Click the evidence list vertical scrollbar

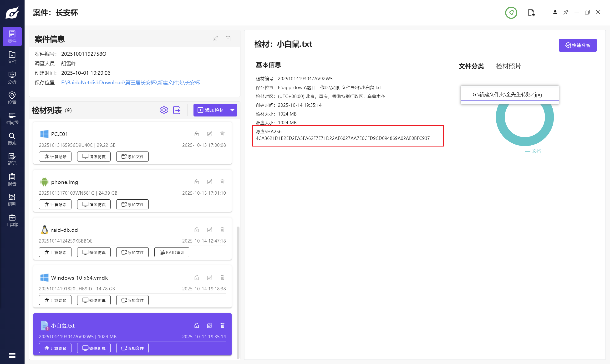click(237, 292)
